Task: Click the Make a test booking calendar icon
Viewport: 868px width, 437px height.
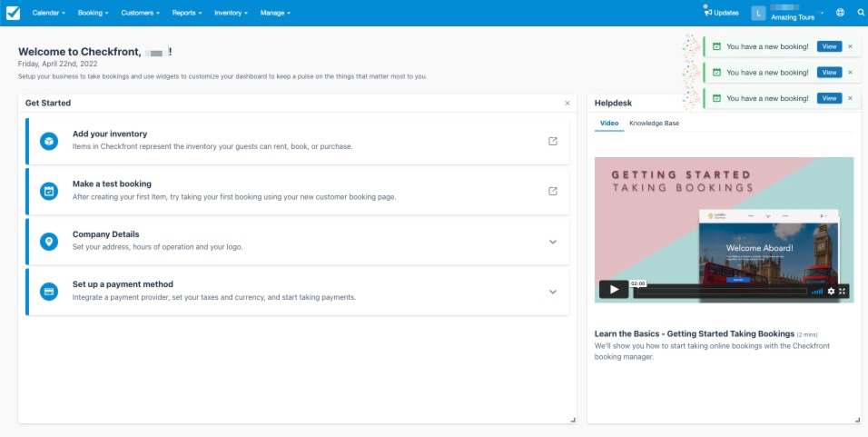Action: (x=49, y=191)
